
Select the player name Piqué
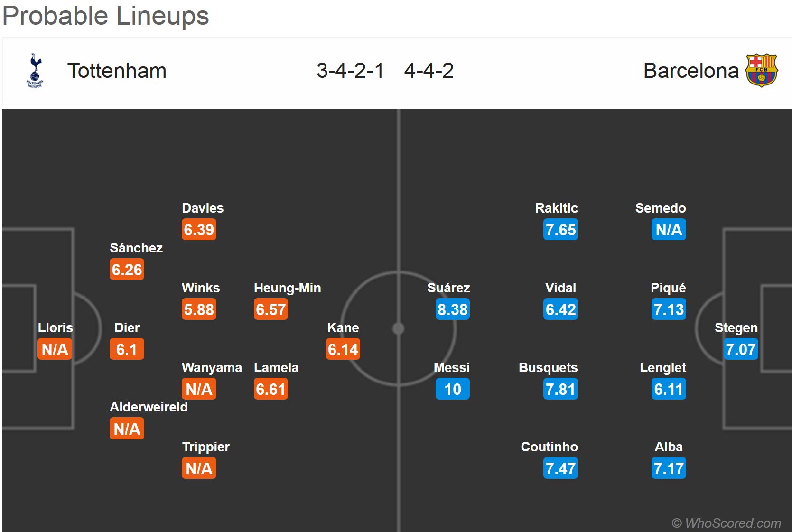[x=668, y=288]
